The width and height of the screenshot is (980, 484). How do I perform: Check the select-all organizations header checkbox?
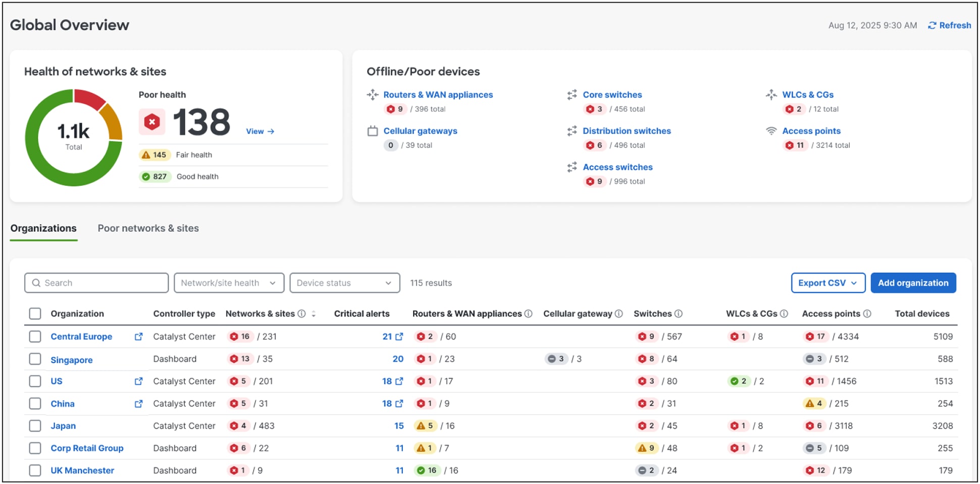35,314
